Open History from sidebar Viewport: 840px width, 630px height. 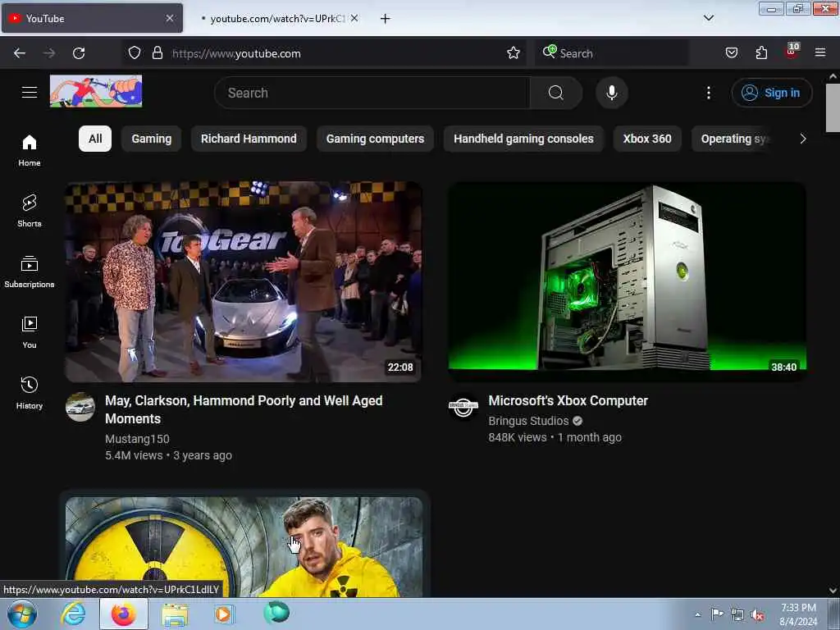point(30,393)
